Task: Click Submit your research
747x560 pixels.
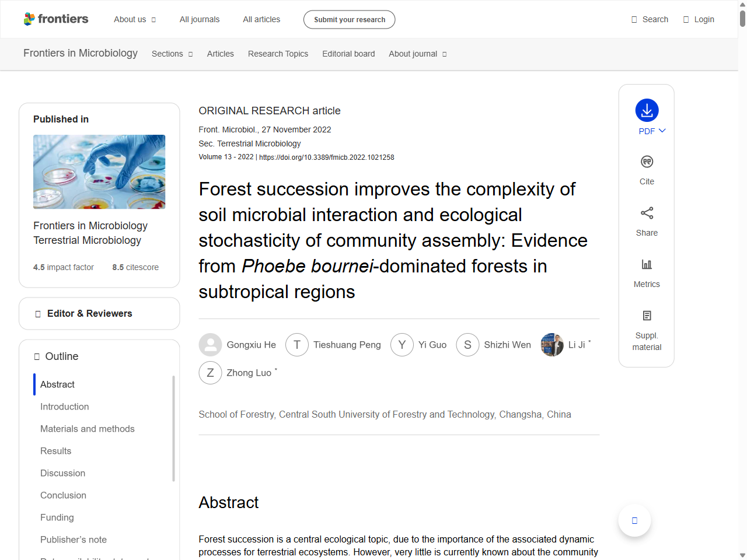Action: pyautogui.click(x=349, y=19)
